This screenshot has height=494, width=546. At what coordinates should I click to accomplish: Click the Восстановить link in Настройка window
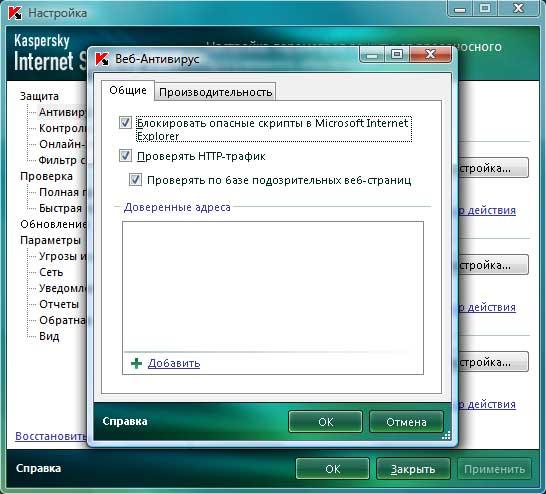[x=51, y=436]
